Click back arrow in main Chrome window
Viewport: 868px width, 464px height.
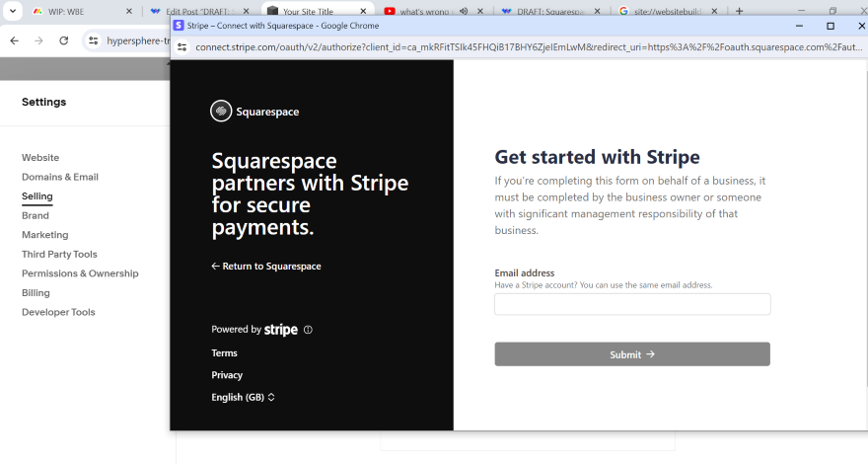[15, 40]
